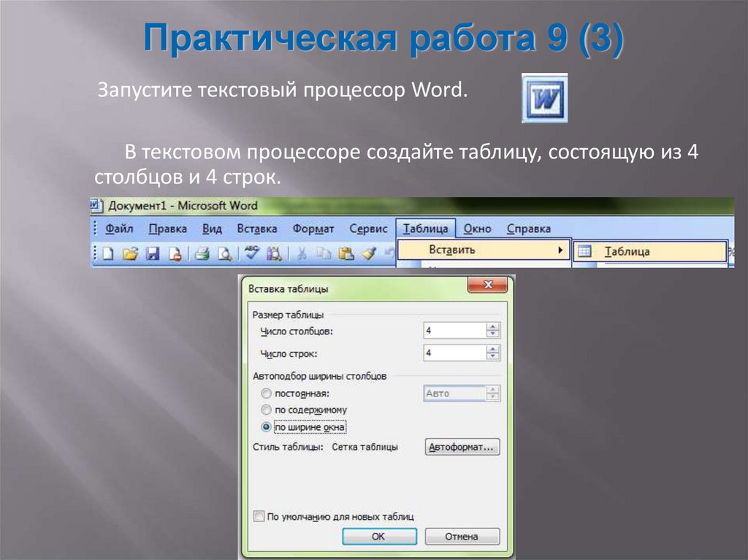Close the Вставка таблицы dialog
Screen dimensions: 748x560
click(x=487, y=285)
